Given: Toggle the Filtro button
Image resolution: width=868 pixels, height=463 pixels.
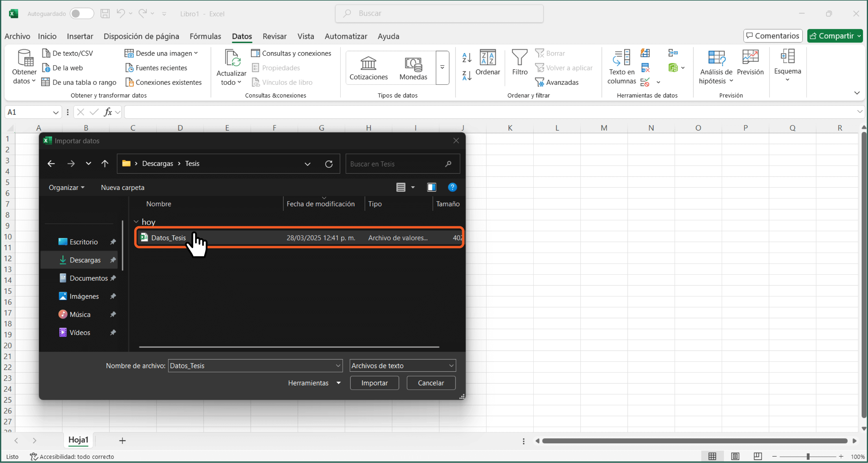Looking at the screenshot, I should (x=520, y=63).
